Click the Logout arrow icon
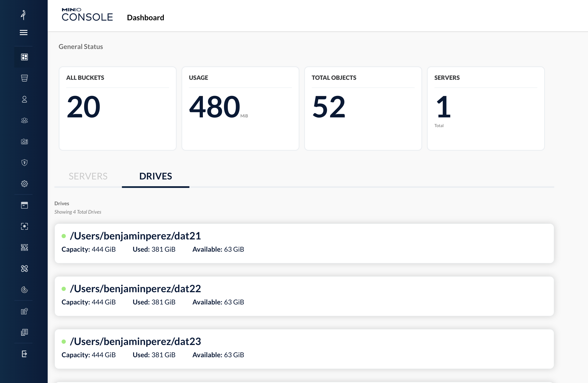This screenshot has width=588, height=383. (x=24, y=354)
